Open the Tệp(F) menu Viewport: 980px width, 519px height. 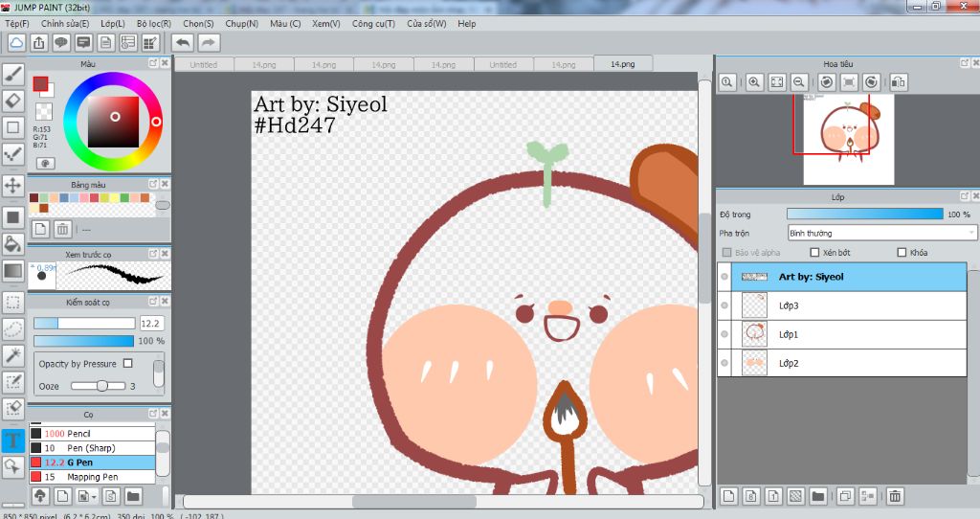click(17, 23)
